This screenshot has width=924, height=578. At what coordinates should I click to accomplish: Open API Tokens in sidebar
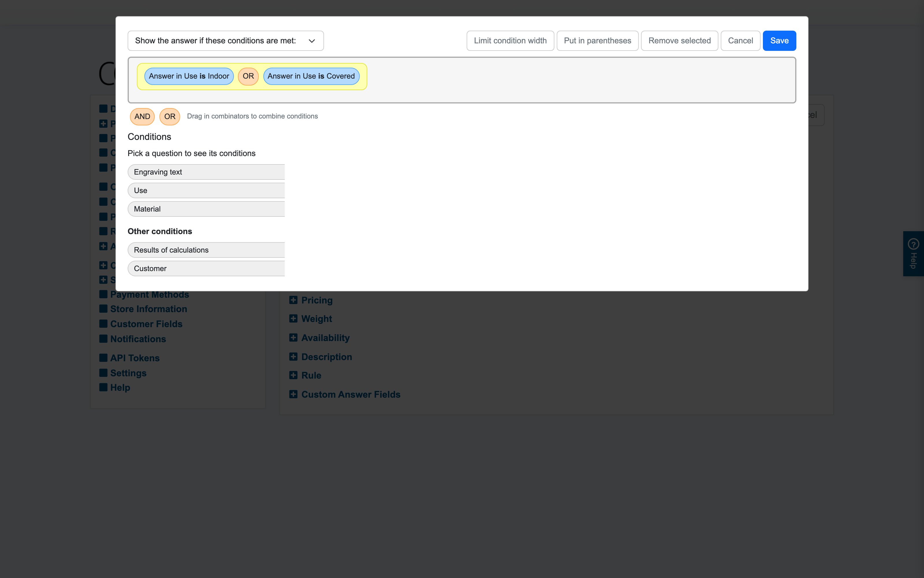pos(135,358)
